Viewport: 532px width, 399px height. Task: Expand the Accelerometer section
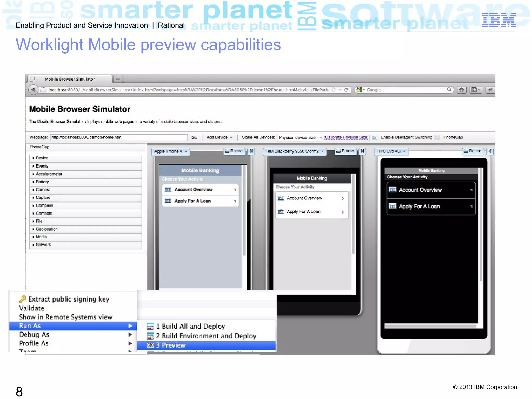pyautogui.click(x=85, y=174)
